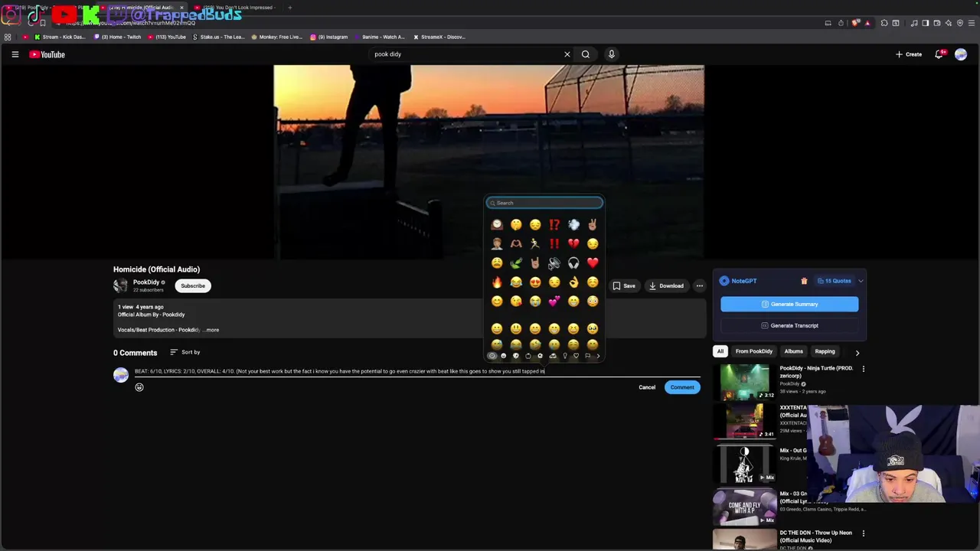Select the 'Rapping' filter chip
The width and height of the screenshot is (980, 551).
(825, 351)
